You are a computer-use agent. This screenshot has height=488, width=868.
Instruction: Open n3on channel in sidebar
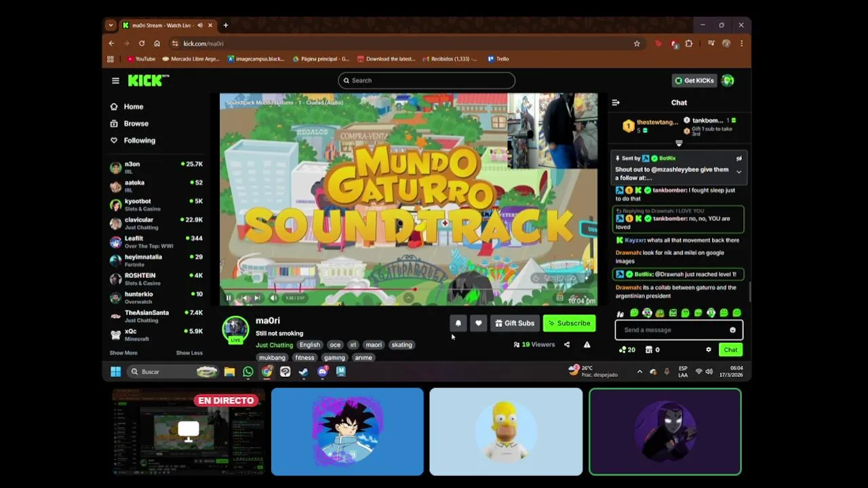click(156, 167)
